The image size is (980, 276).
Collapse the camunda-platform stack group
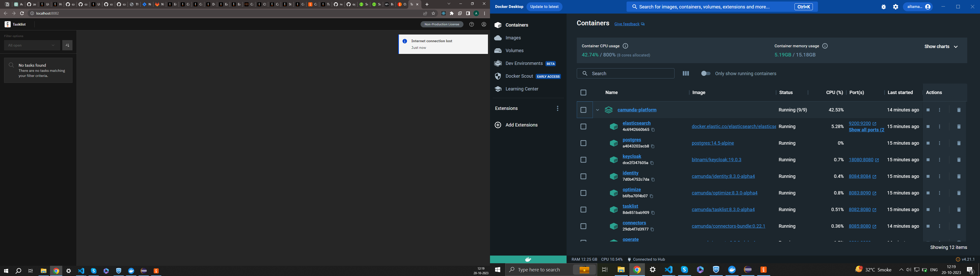pyautogui.click(x=597, y=110)
